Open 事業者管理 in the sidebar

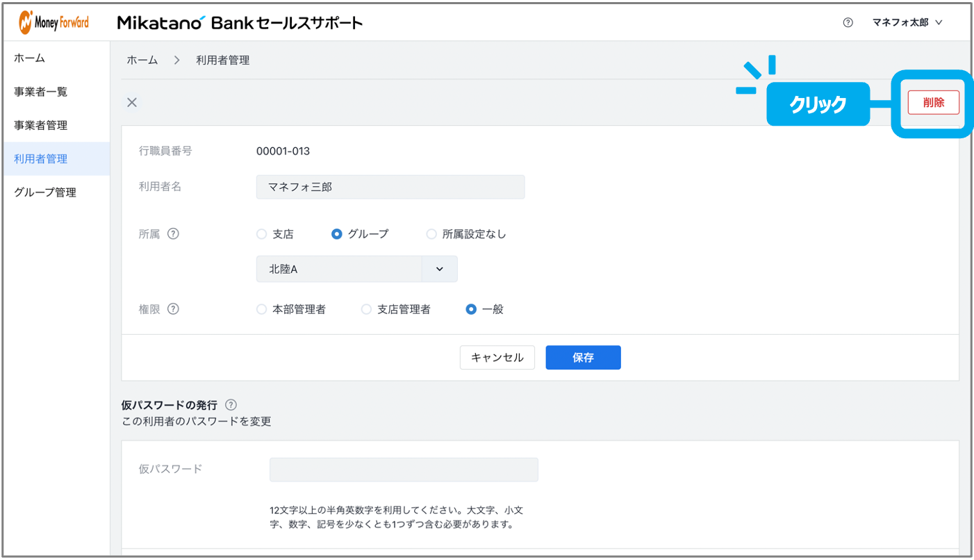(x=56, y=125)
